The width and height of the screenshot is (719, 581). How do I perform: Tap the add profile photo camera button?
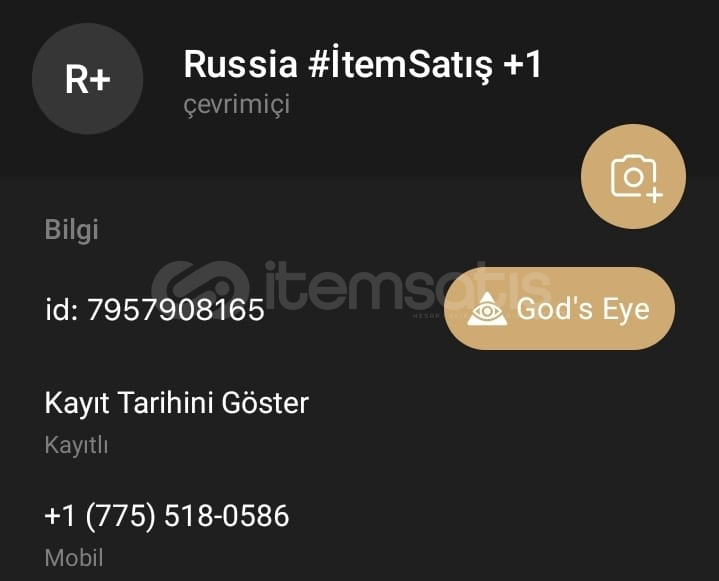click(633, 177)
